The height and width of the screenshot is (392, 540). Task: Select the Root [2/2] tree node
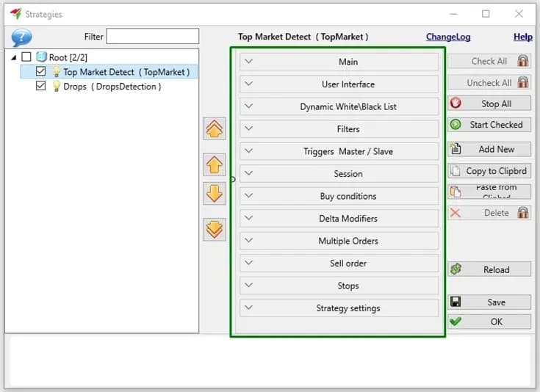point(68,57)
